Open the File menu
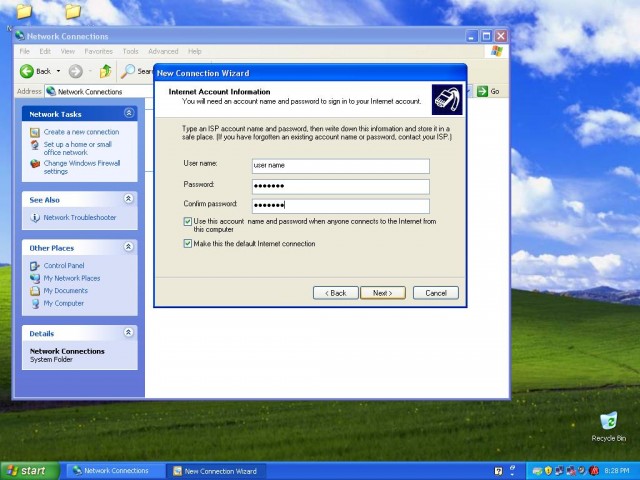640x480 pixels. click(24, 51)
